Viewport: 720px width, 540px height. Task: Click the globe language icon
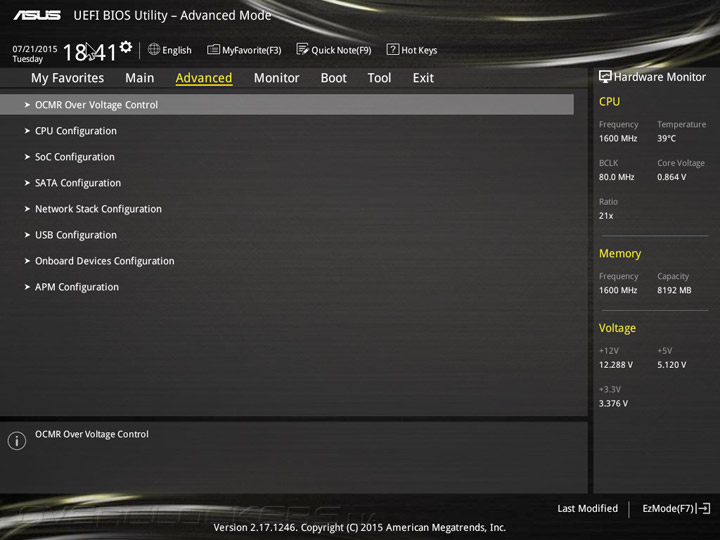pos(154,49)
